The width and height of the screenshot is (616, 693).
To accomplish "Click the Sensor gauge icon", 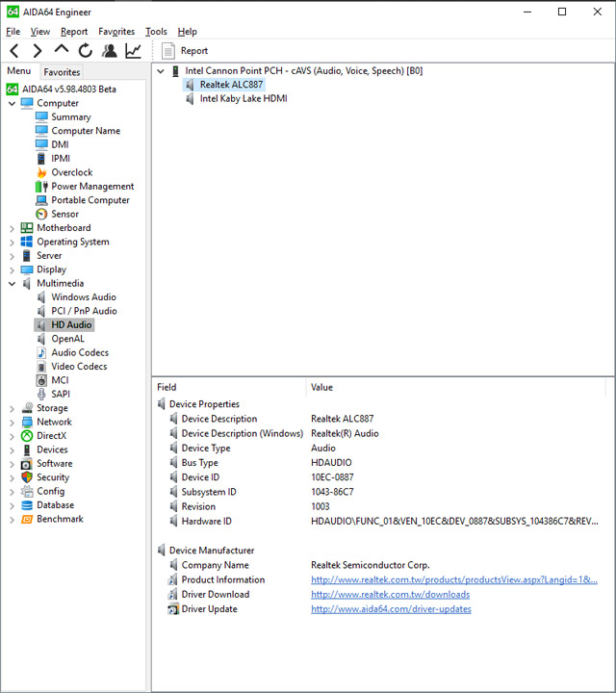I will pyautogui.click(x=41, y=214).
